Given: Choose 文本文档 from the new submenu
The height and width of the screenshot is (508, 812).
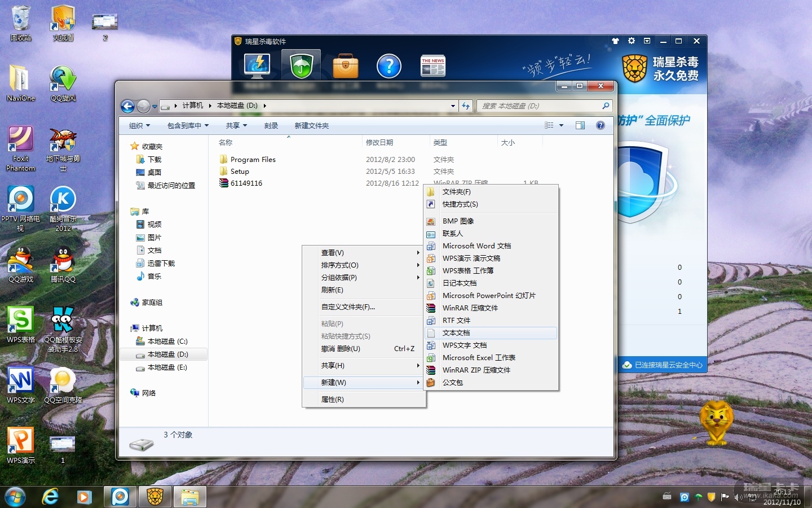Looking at the screenshot, I should coord(456,333).
